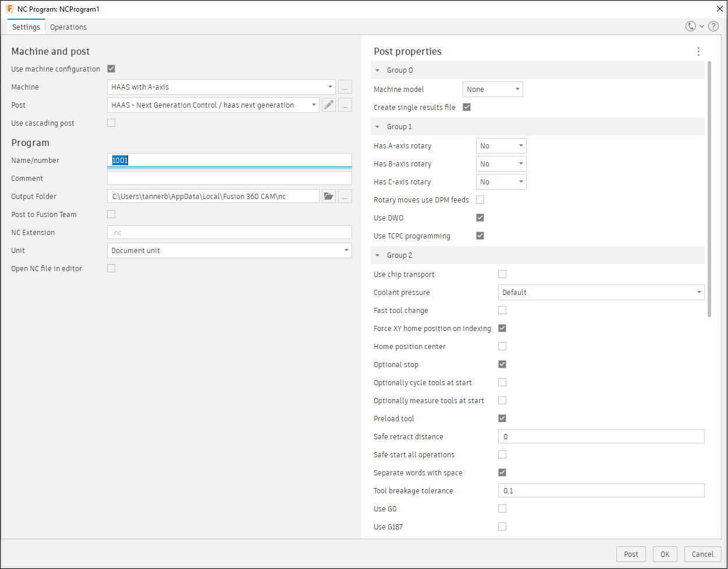Click the NC Extension field
This screenshot has height=569, width=728.
[x=229, y=232]
